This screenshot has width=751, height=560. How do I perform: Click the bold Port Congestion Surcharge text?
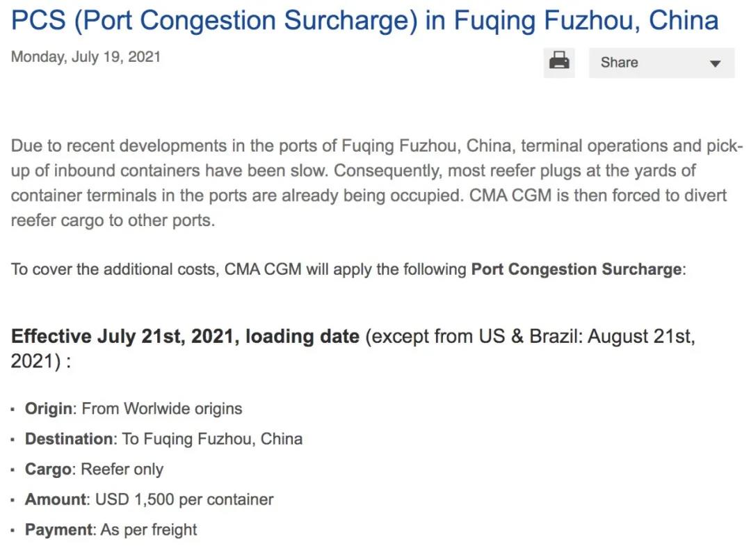(576, 269)
